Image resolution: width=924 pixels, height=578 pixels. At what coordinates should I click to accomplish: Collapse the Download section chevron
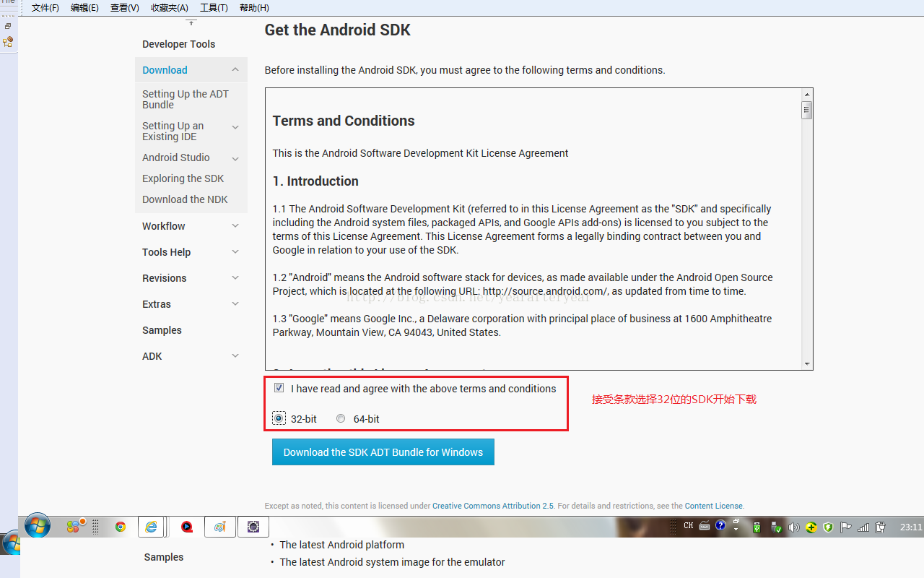coord(235,69)
